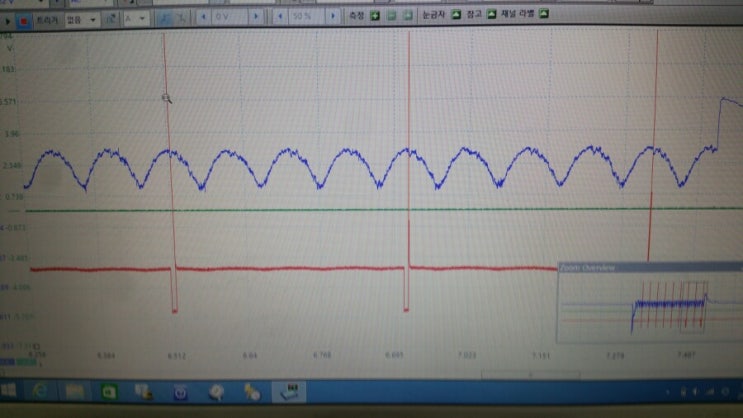
Task: Toggle the channel labels icon
Action: tap(544, 14)
